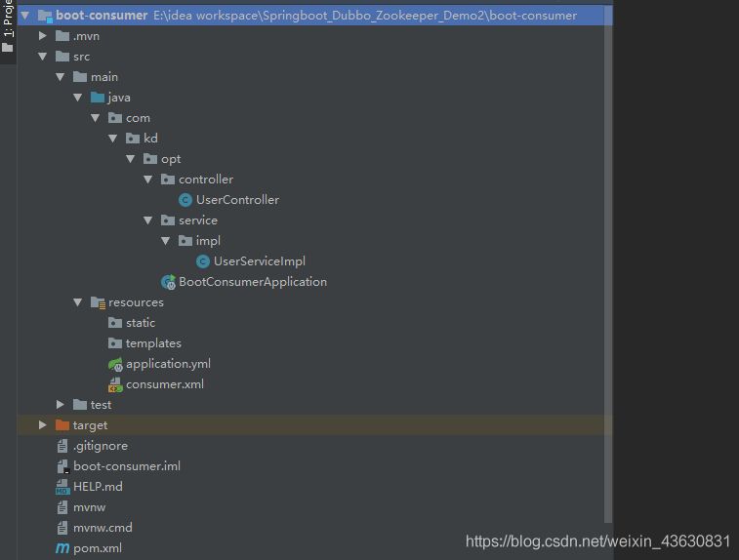Select the static folder name
Image resolution: width=739 pixels, height=560 pixels.
click(x=141, y=323)
